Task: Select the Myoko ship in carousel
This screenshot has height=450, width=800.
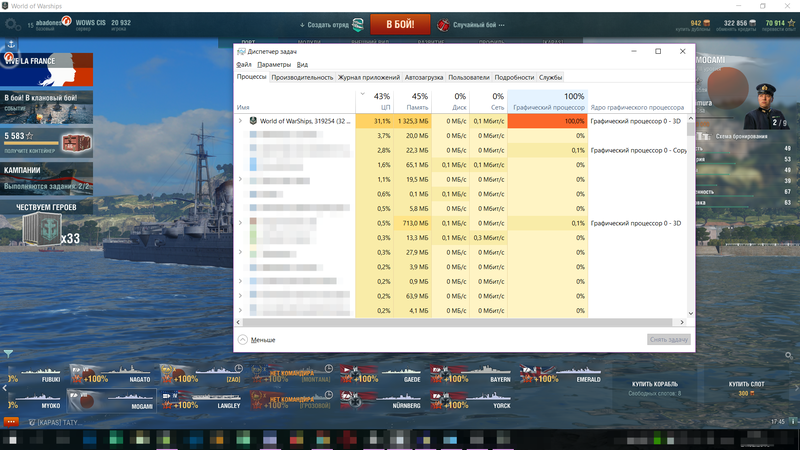Action: click(x=36, y=401)
